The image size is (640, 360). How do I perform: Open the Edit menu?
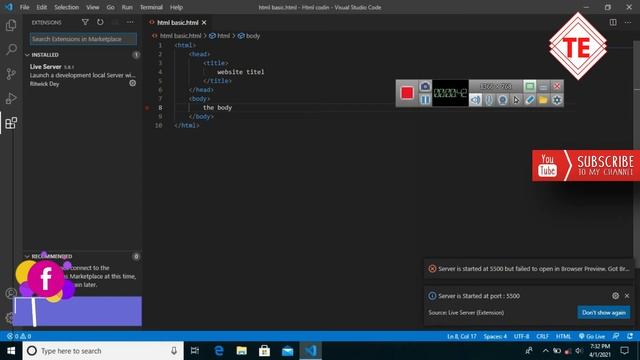click(41, 7)
